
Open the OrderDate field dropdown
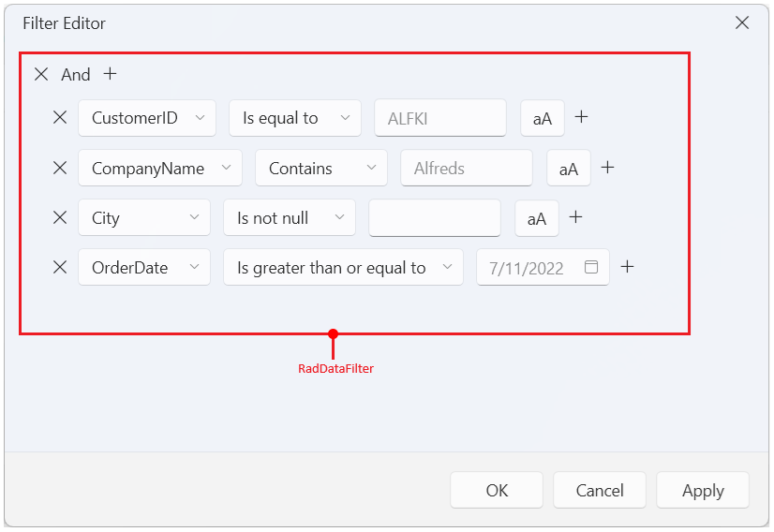click(x=144, y=267)
